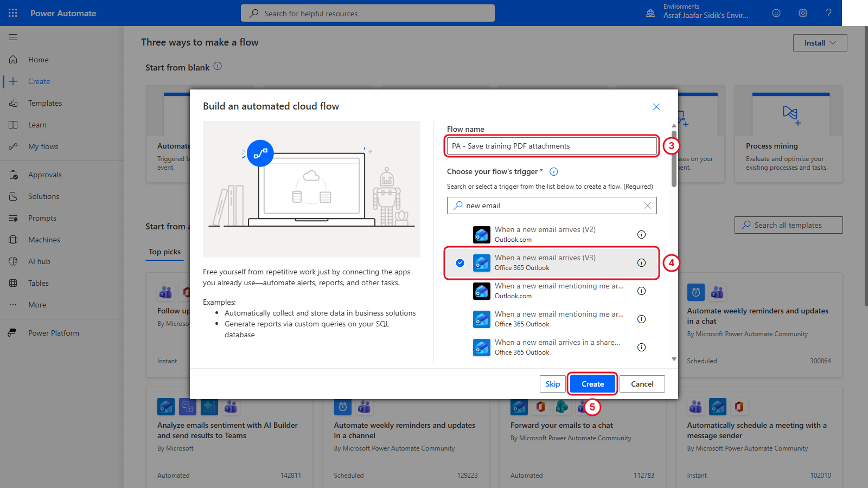Open the Help question mark icon
Viewport: 868px width, 488px height.
click(828, 13)
